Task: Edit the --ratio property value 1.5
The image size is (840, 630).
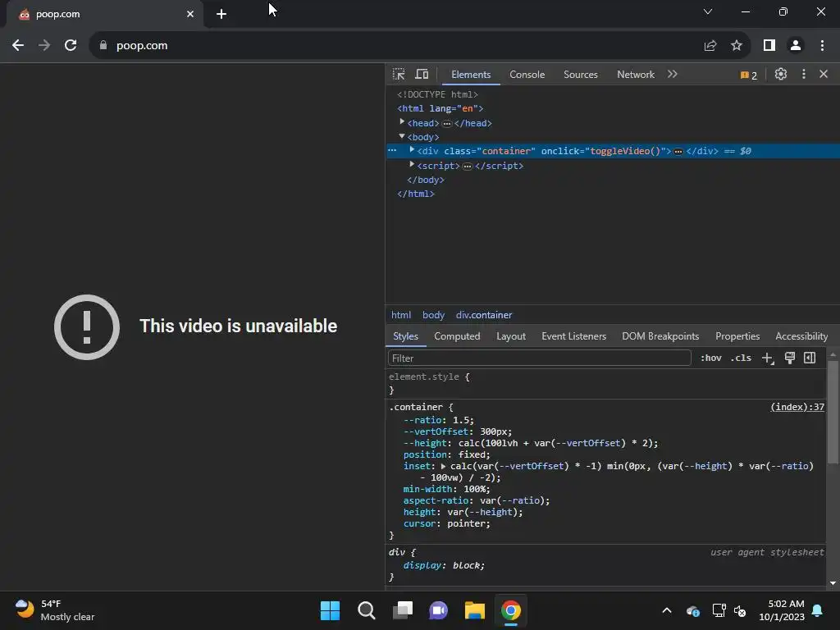Action: [x=461, y=420]
